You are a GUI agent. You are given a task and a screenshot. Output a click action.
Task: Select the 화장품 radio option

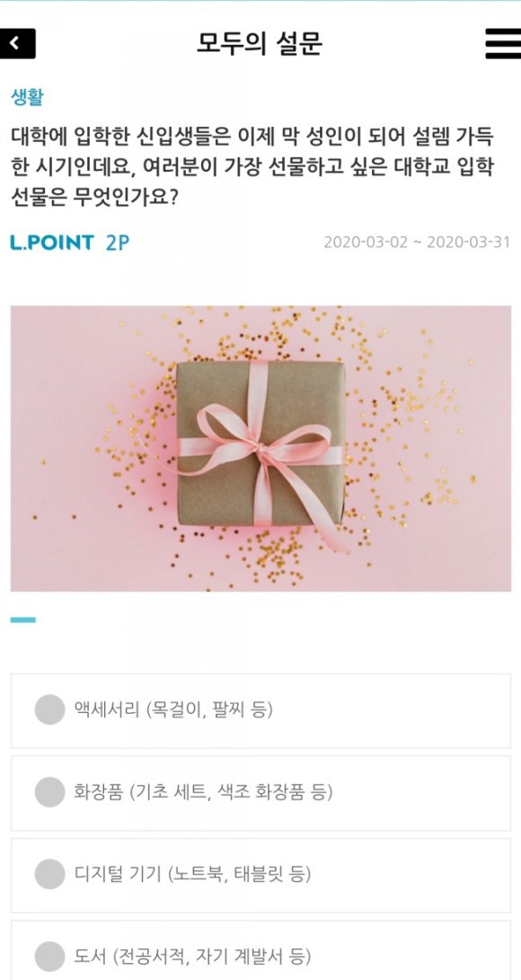pyautogui.click(x=49, y=792)
